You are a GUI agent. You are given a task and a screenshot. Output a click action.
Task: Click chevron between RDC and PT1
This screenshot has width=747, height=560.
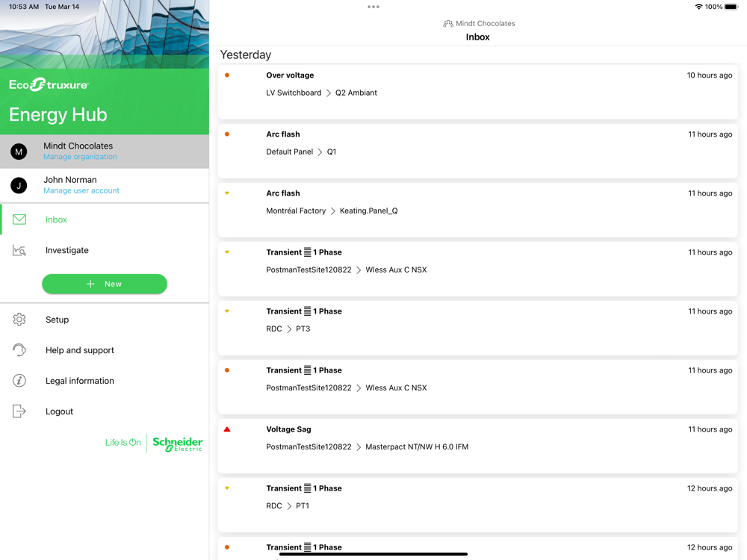click(288, 506)
